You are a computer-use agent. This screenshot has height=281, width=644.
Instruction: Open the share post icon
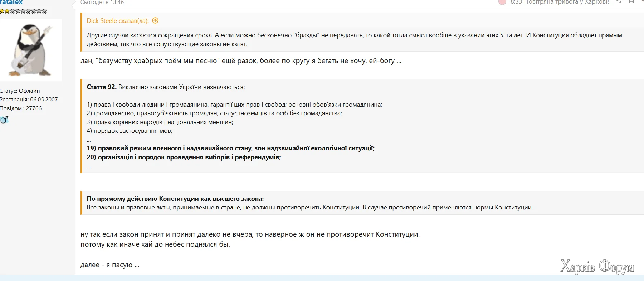pos(618,1)
